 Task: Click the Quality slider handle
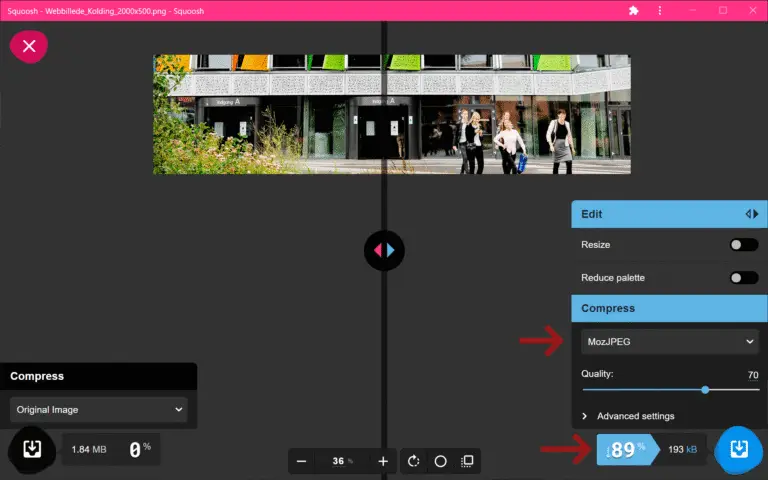pyautogui.click(x=705, y=389)
